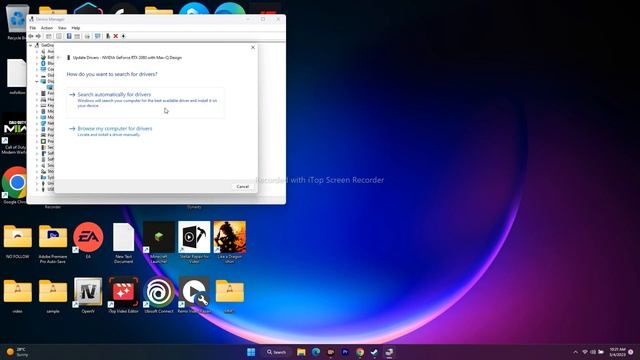This screenshot has width=640, height=360.
Task: Open the Action menu in Device Manager
Action: pyautogui.click(x=47, y=28)
